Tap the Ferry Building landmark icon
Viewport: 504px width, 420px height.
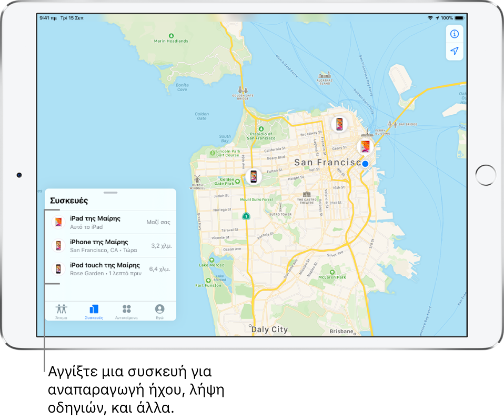[x=367, y=133]
